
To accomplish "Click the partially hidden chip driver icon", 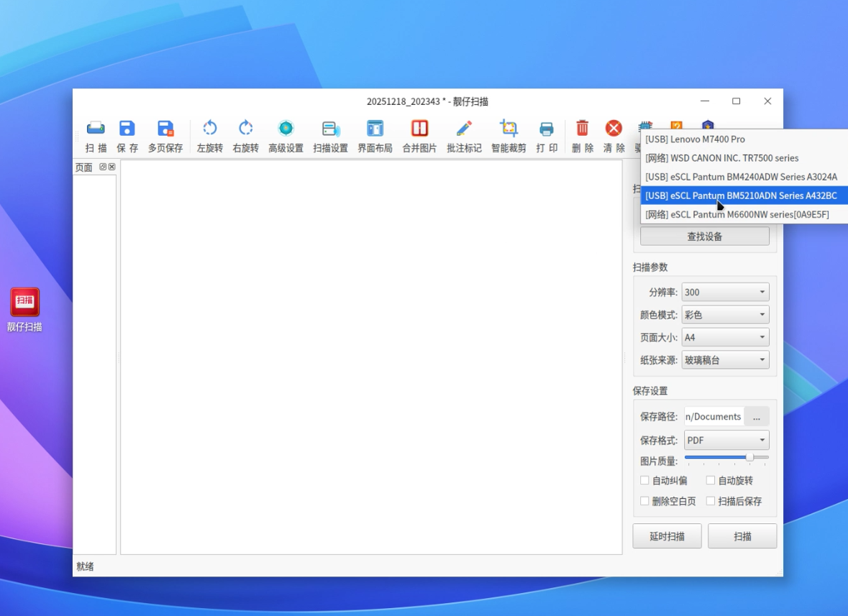I will 646,125.
